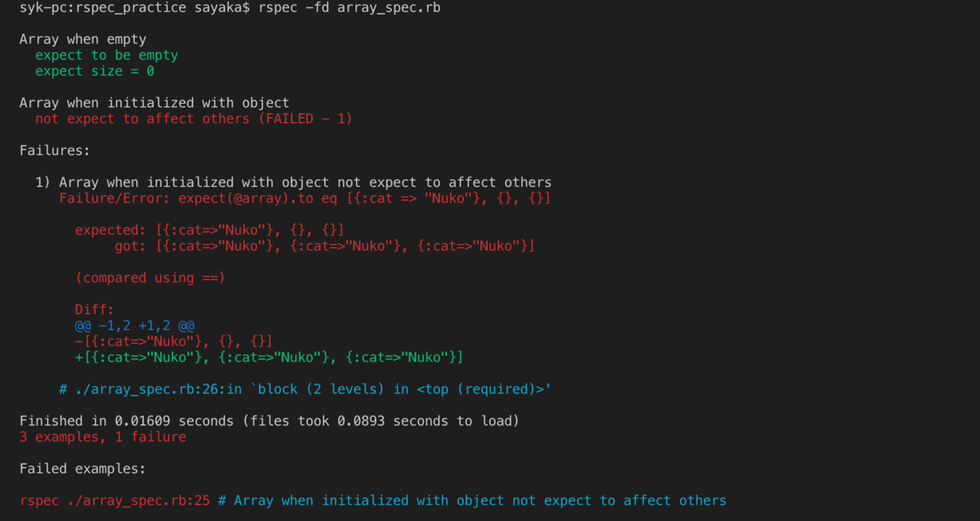The height and width of the screenshot is (521, 980).
Task: Click the '(compared using ==)' text
Action: [149, 278]
